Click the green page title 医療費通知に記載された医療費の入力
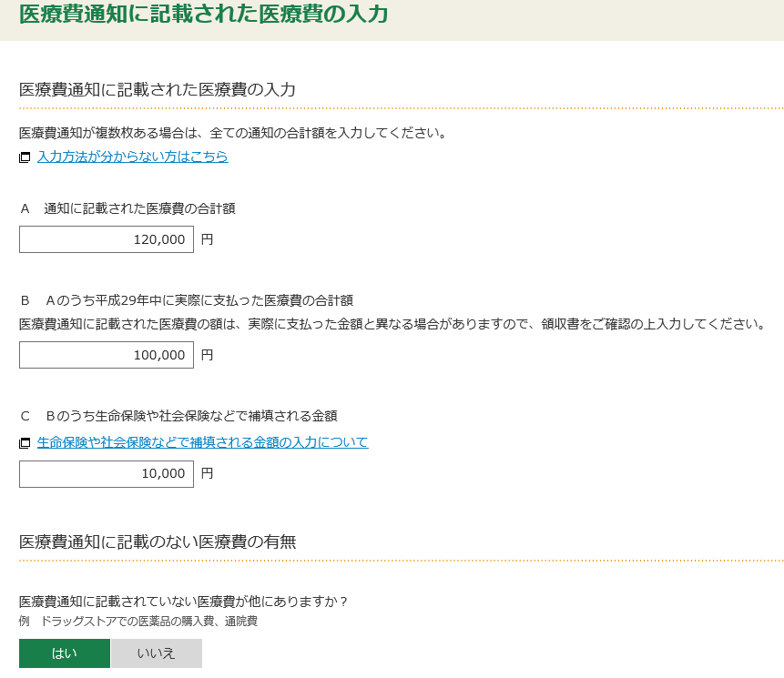 pos(203,14)
